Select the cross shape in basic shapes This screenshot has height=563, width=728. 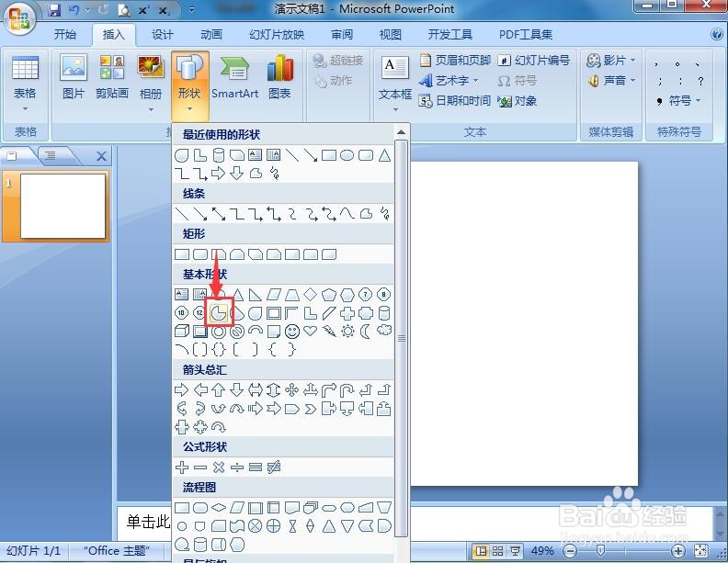point(347,313)
